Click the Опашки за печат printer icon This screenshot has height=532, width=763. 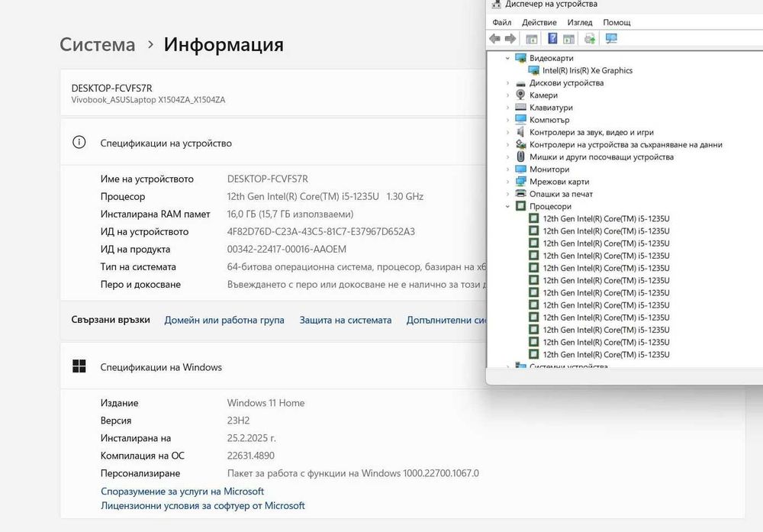pos(520,194)
